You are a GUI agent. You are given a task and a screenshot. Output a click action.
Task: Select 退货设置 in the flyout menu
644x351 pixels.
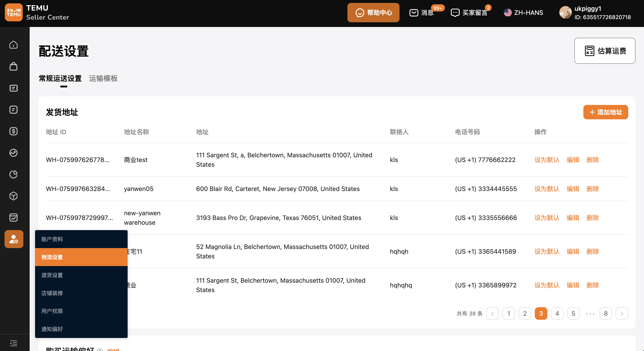[52, 275]
